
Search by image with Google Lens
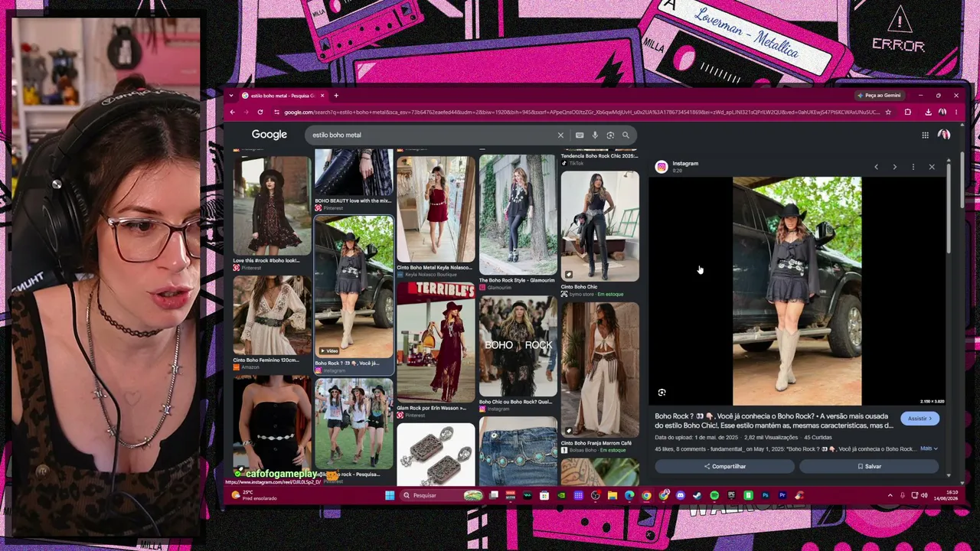610,135
